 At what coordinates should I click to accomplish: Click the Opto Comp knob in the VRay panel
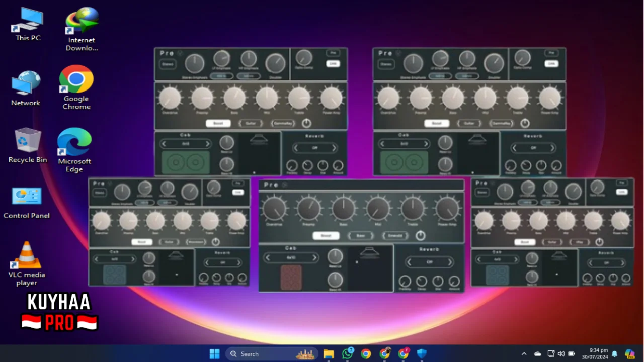[x=597, y=187]
